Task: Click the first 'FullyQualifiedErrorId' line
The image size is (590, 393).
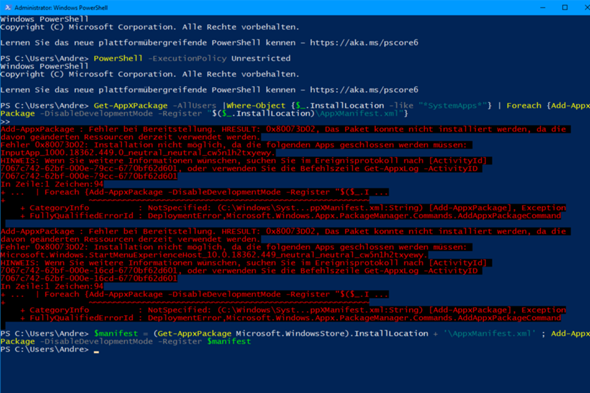Action: pos(291,216)
